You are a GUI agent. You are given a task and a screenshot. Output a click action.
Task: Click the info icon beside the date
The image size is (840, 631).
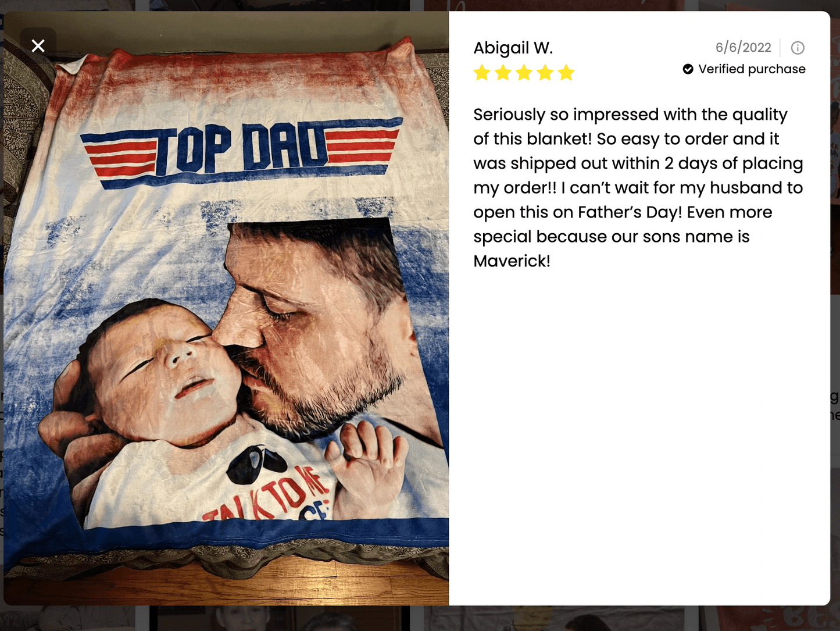(798, 48)
